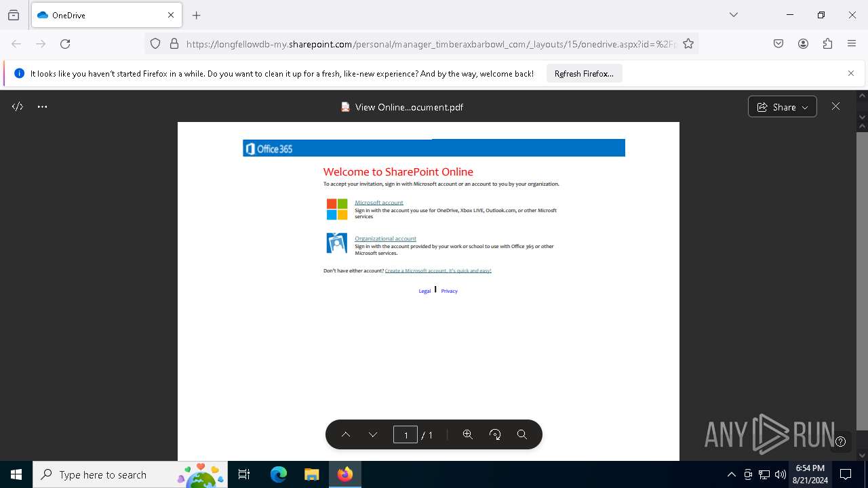Open network status tray icon

[764, 474]
